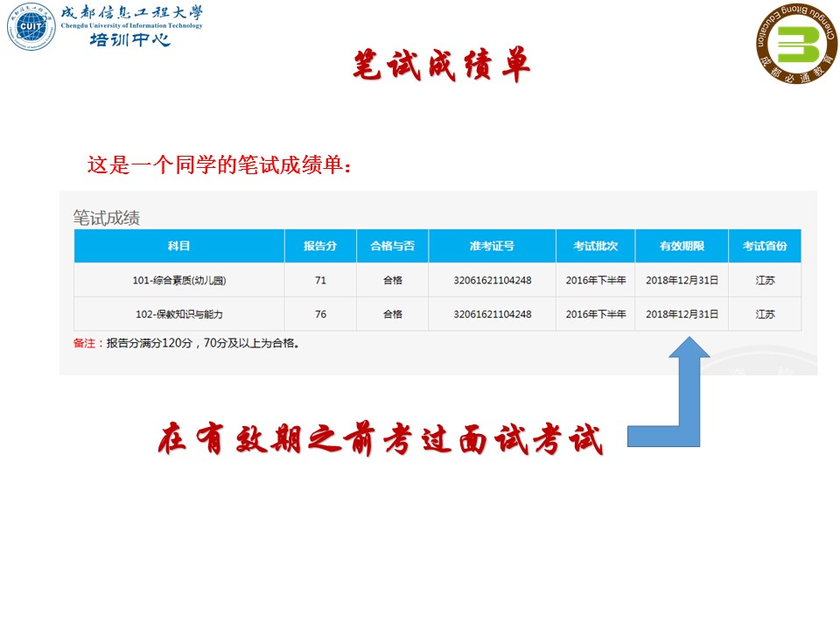This screenshot has width=840, height=630.
Task: Click the score 71 cell
Action: pos(321,278)
